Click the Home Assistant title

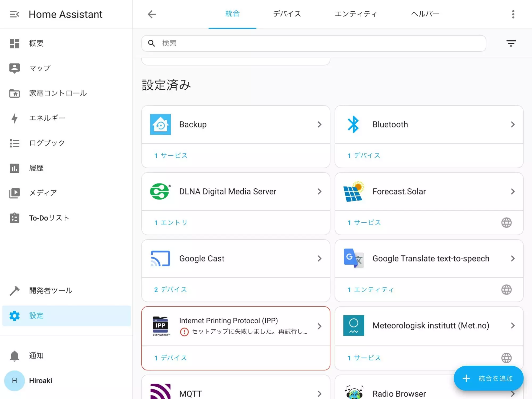65,14
